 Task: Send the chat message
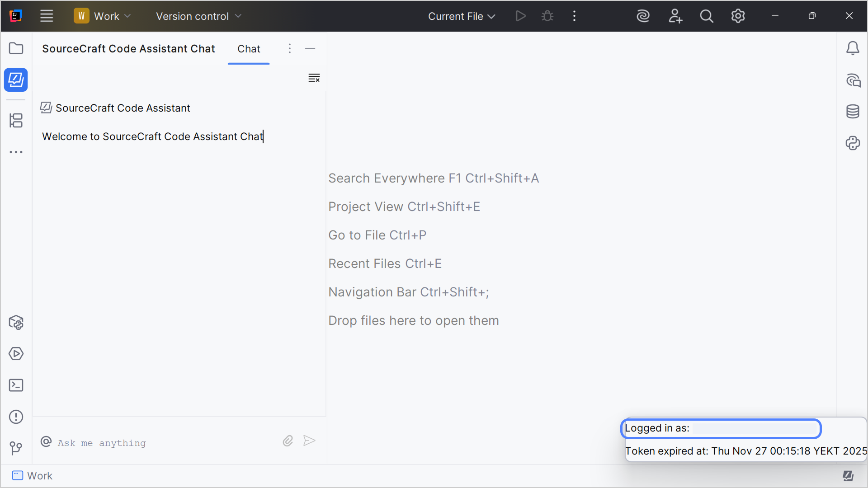309,441
